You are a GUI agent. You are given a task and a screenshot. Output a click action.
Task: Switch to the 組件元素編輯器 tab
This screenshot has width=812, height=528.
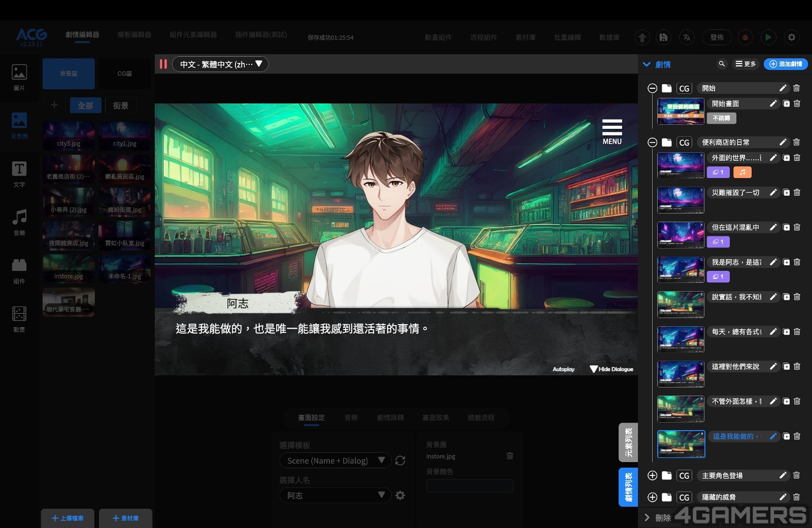tap(193, 34)
